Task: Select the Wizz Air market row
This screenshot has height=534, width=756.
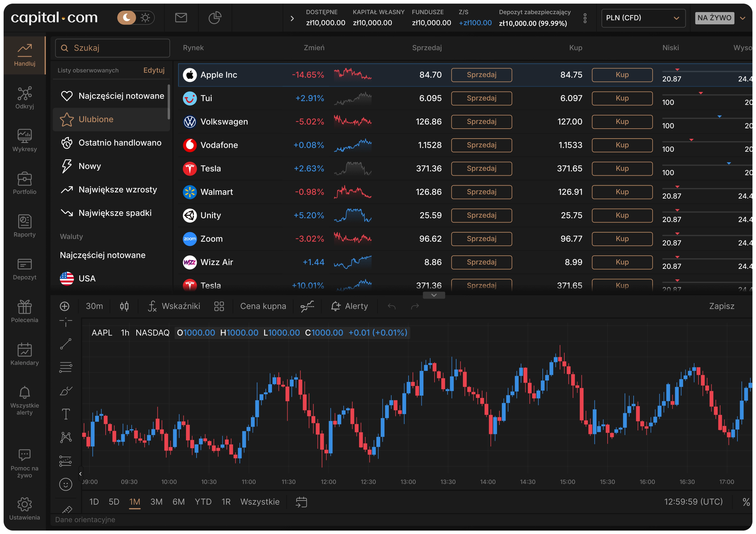Action: (465, 262)
